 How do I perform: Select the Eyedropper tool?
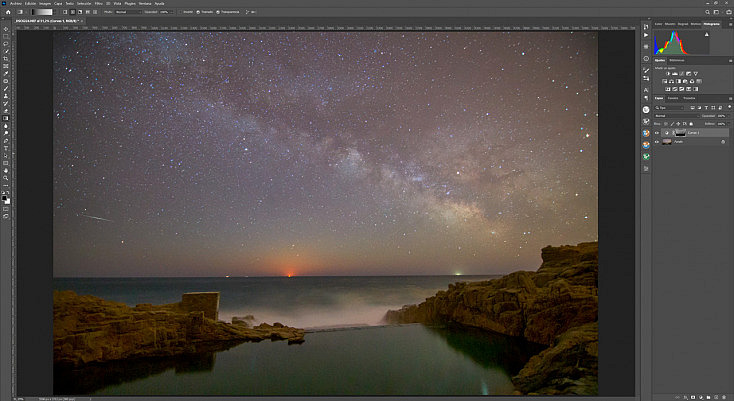[6, 73]
